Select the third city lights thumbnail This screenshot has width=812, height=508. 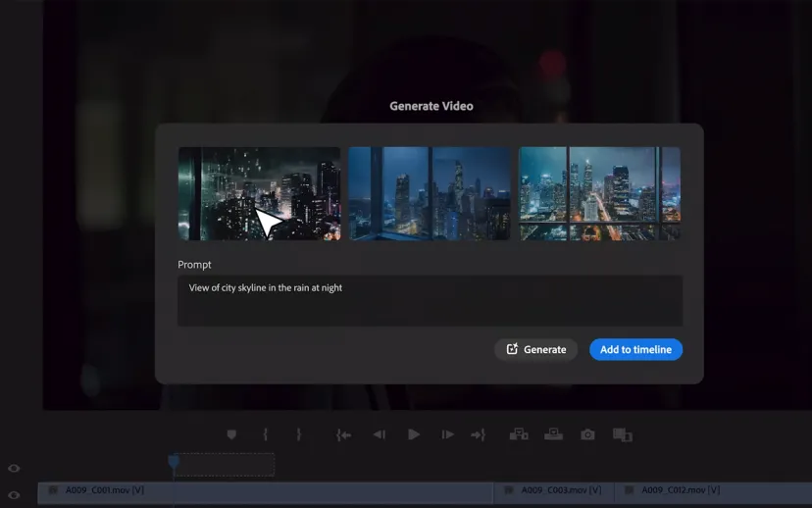coord(599,193)
